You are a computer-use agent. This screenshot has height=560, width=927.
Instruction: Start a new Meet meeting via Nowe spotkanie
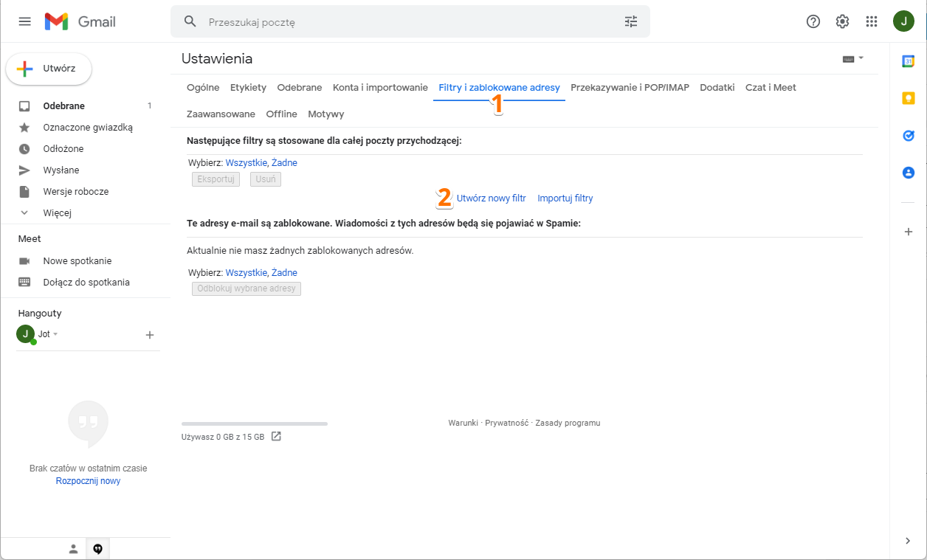(75, 260)
